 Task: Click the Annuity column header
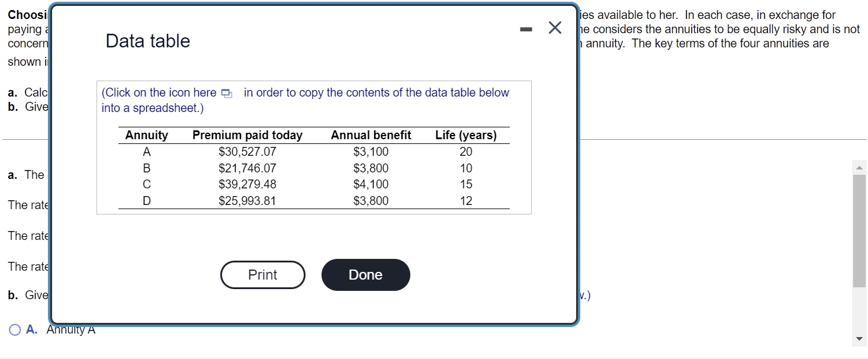tap(146, 135)
